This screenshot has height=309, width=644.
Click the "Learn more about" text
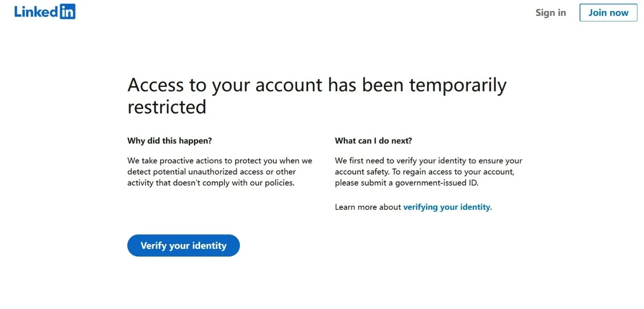[x=368, y=207]
